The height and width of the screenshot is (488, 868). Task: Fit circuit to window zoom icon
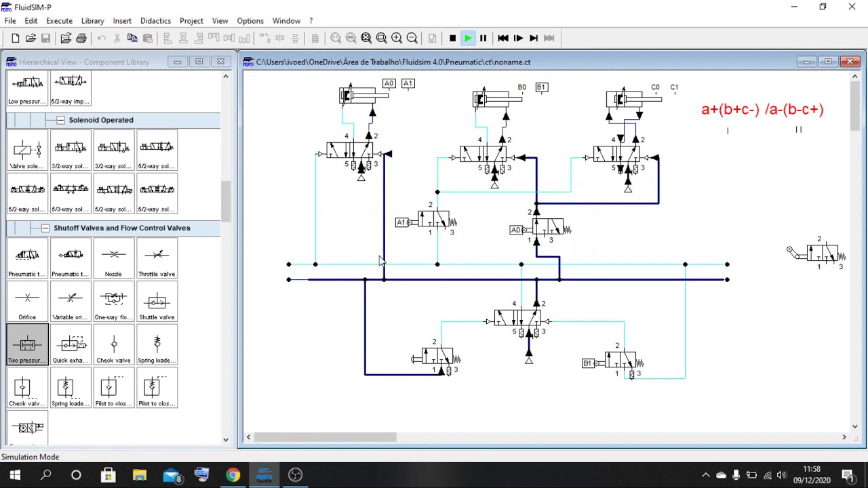pyautogui.click(x=366, y=39)
